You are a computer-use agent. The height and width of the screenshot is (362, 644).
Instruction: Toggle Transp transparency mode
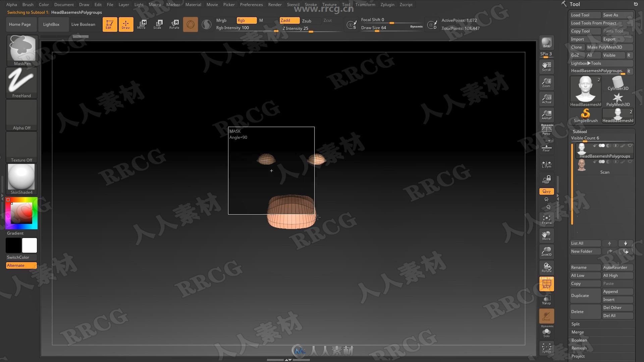click(546, 300)
